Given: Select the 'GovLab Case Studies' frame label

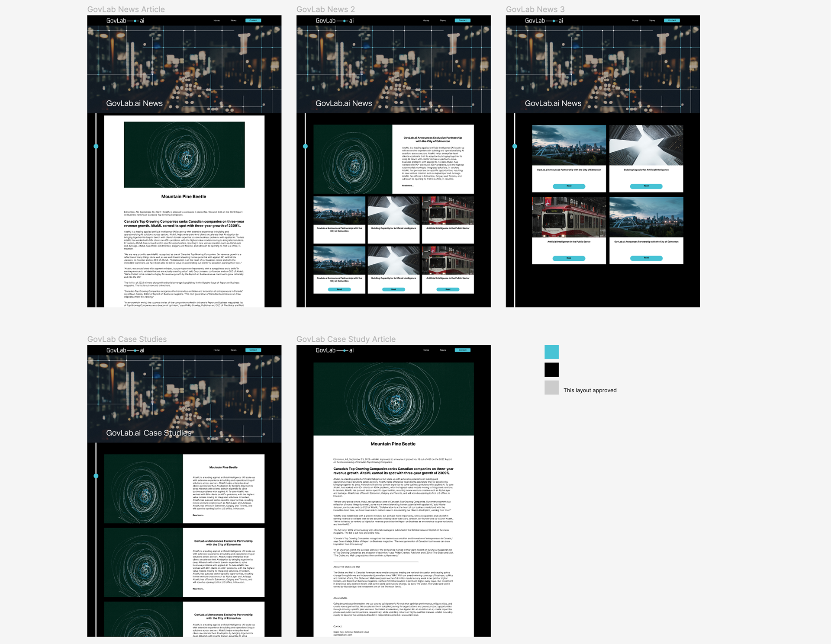Looking at the screenshot, I should (127, 339).
